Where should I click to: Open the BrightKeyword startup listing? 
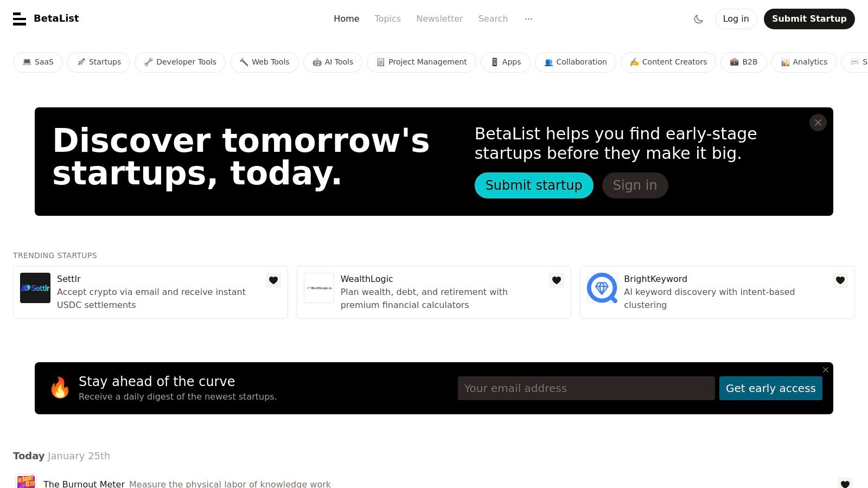point(656,279)
